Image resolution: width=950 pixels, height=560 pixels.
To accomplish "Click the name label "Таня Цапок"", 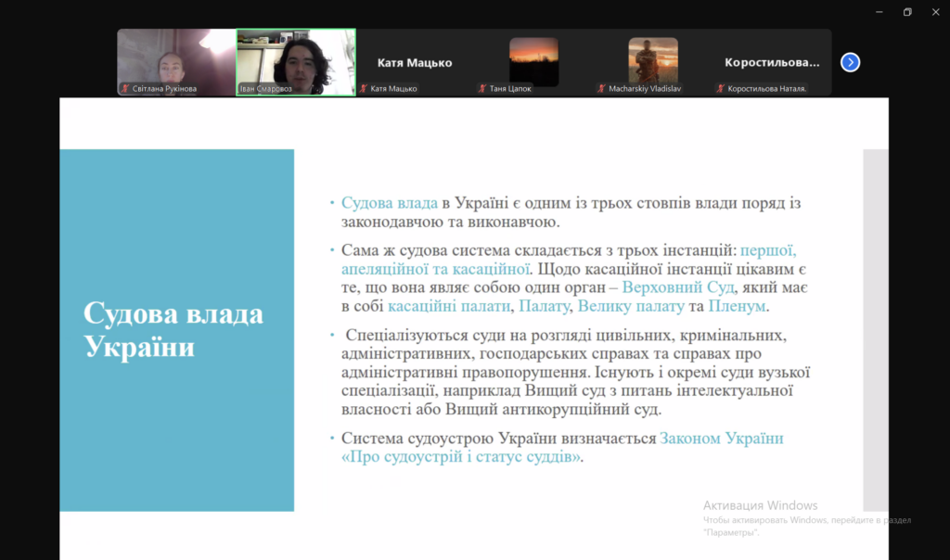I will 510,88.
